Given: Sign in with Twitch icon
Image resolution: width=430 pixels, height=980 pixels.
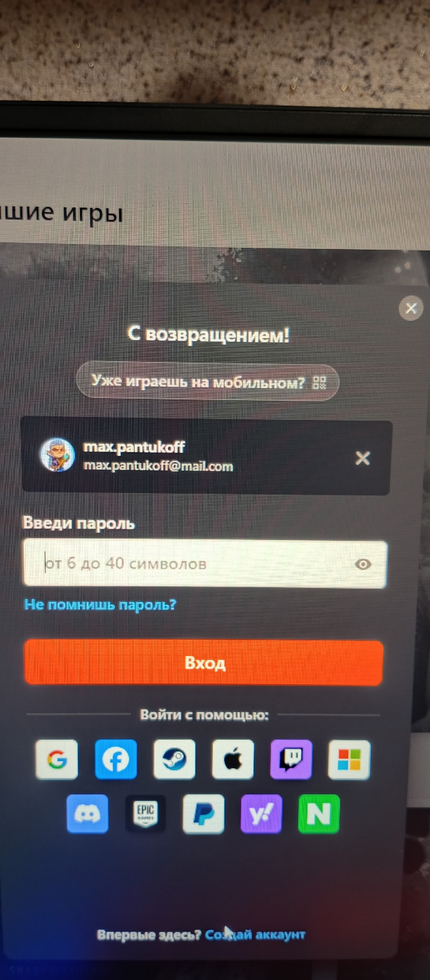Looking at the screenshot, I should pyautogui.click(x=291, y=759).
